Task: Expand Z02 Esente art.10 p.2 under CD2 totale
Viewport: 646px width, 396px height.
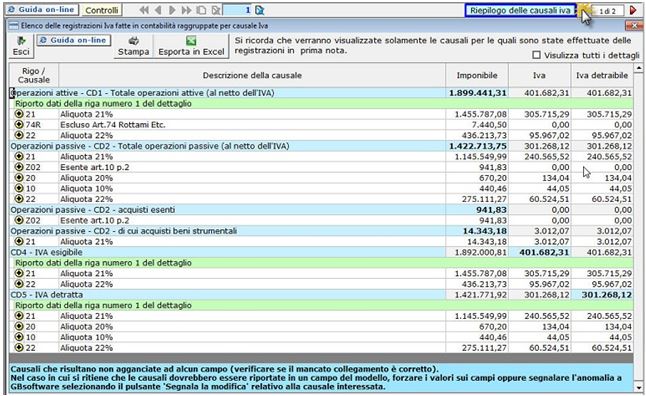Action: (x=19, y=167)
